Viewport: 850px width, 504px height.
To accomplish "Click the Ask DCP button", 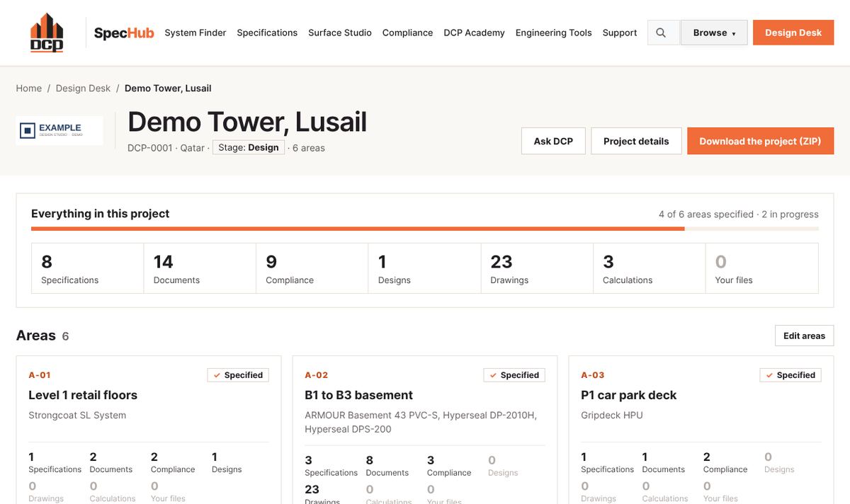I will tap(553, 141).
